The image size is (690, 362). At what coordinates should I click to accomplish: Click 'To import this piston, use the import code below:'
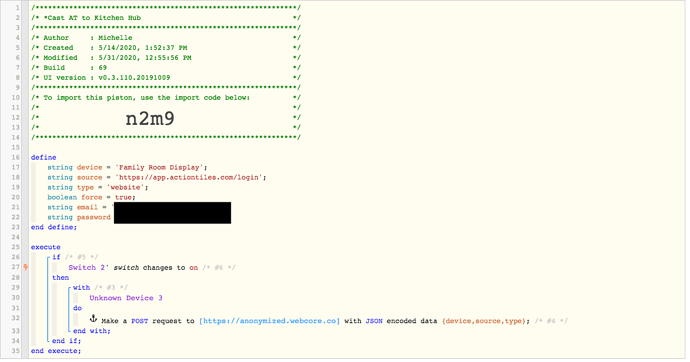(x=147, y=98)
